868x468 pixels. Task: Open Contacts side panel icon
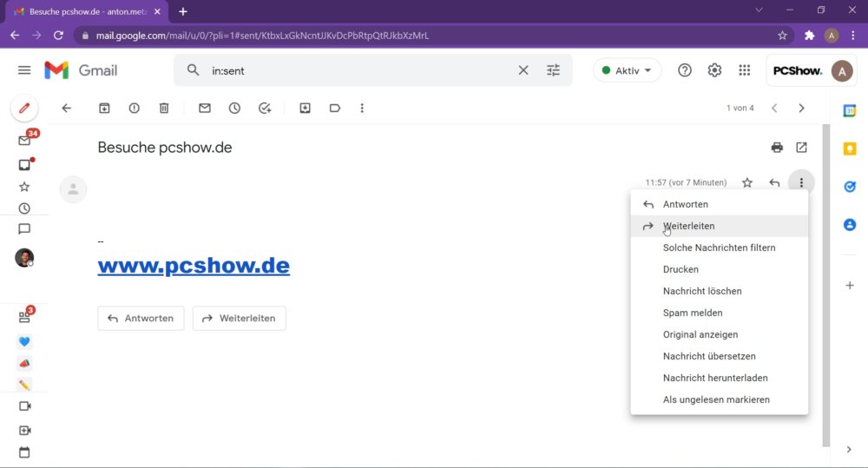[850, 224]
